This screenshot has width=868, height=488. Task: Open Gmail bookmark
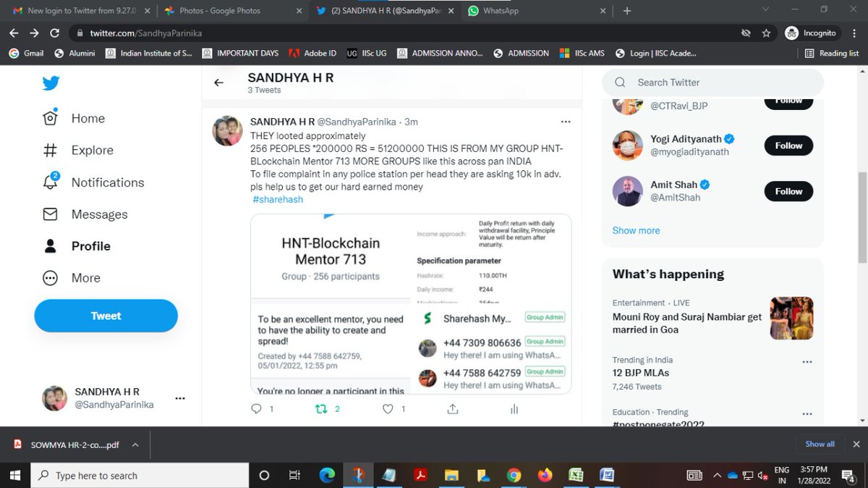27,54
